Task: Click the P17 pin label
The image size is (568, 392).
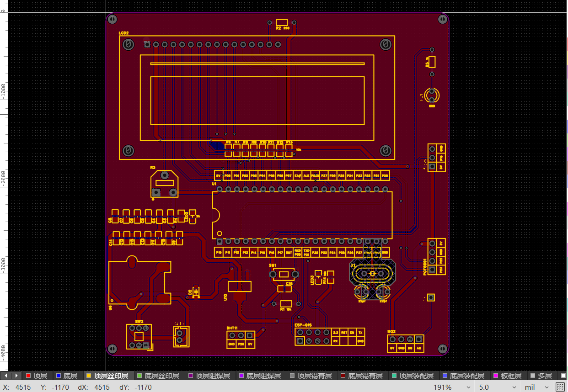Action: coord(280,252)
